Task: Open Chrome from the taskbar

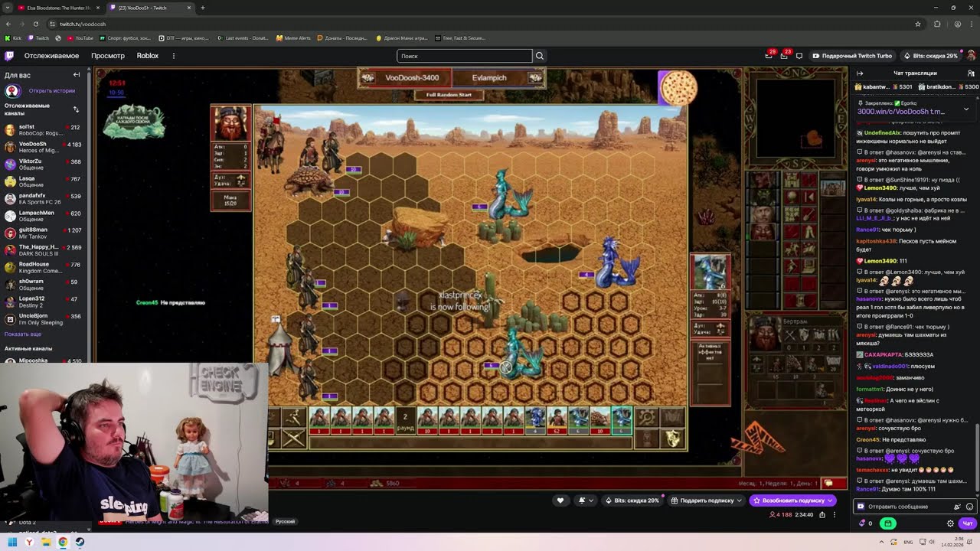Action: pyautogui.click(x=63, y=542)
